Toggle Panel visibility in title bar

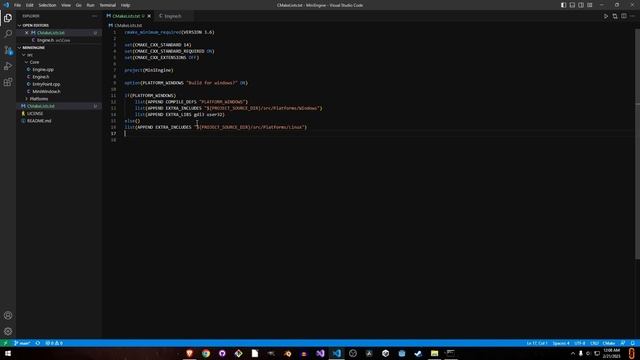(572, 5)
